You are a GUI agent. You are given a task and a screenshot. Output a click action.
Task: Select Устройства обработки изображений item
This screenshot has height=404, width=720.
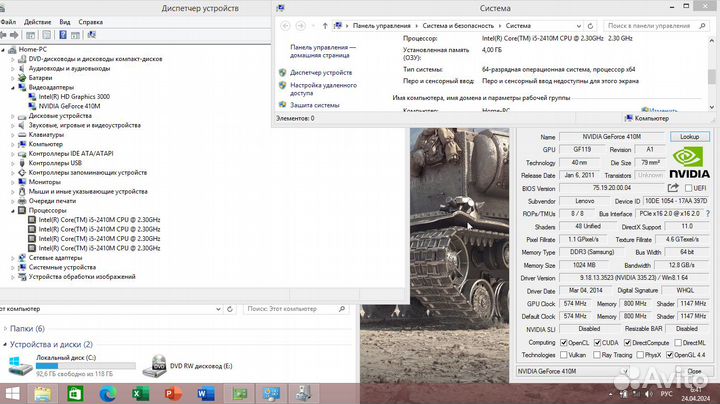point(82,277)
